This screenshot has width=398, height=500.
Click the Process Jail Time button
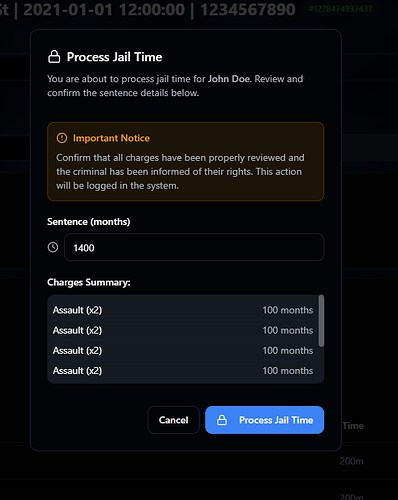(x=264, y=420)
